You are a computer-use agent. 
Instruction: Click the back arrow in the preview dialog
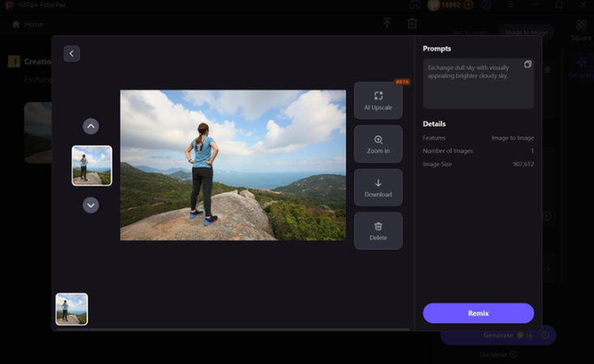(x=71, y=53)
